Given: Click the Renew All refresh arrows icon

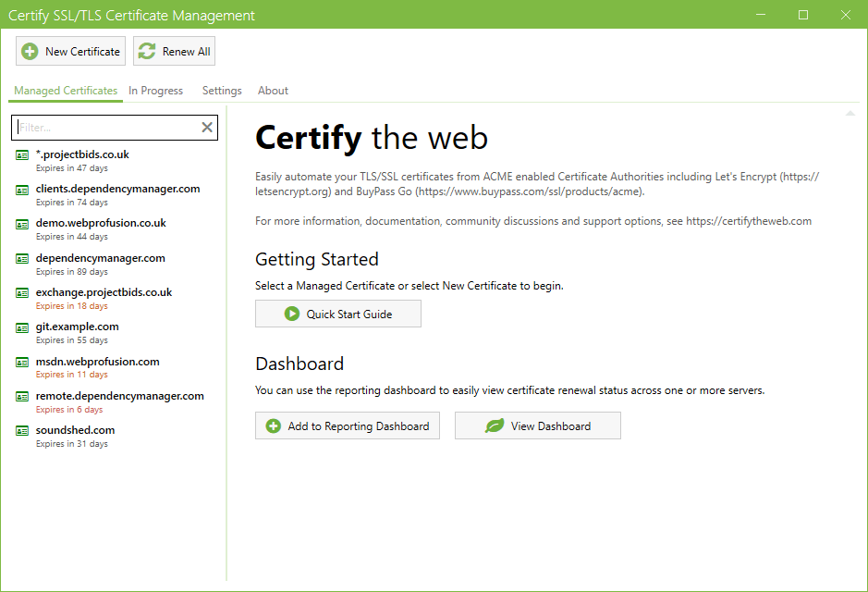Looking at the screenshot, I should point(147,52).
